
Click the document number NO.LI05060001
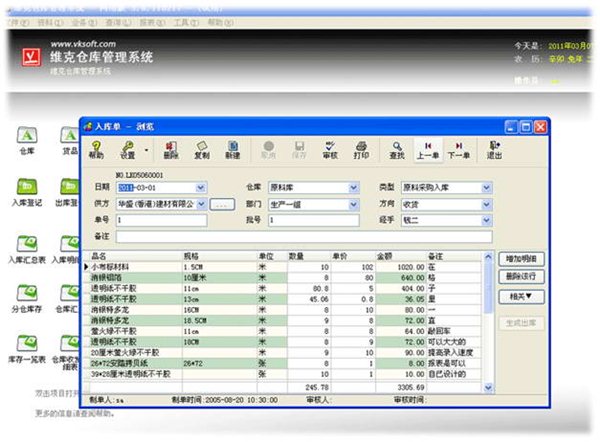click(x=139, y=175)
